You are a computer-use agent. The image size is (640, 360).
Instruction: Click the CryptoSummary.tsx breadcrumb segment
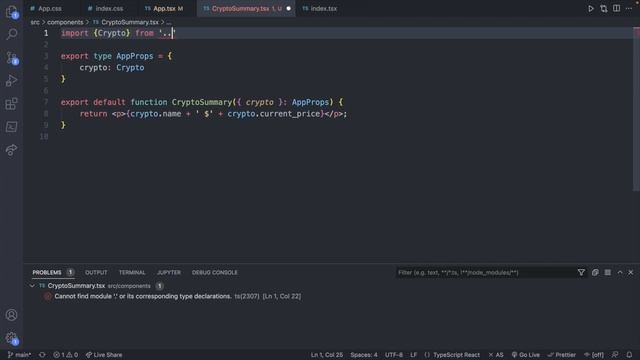point(130,22)
